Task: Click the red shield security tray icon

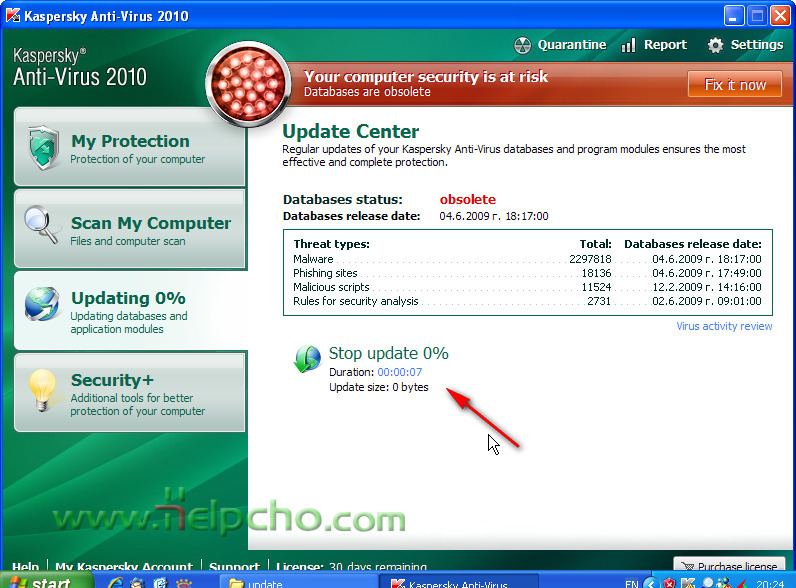Action: pos(670,583)
